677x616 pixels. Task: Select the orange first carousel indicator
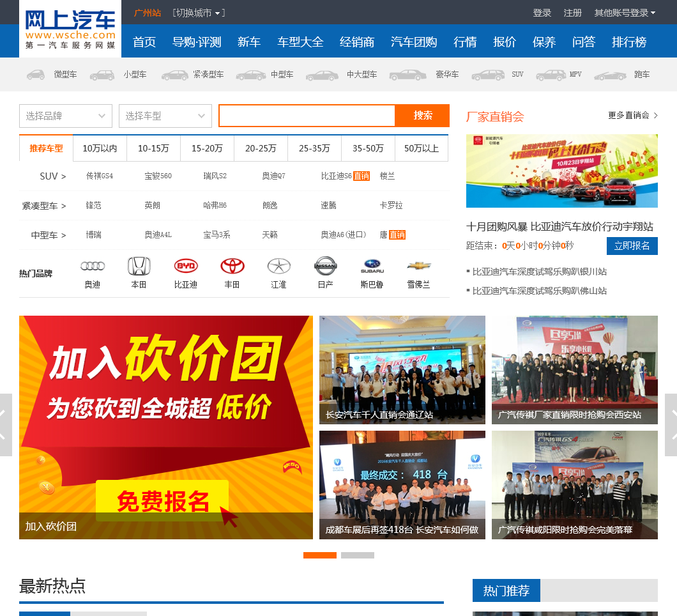pos(320,555)
